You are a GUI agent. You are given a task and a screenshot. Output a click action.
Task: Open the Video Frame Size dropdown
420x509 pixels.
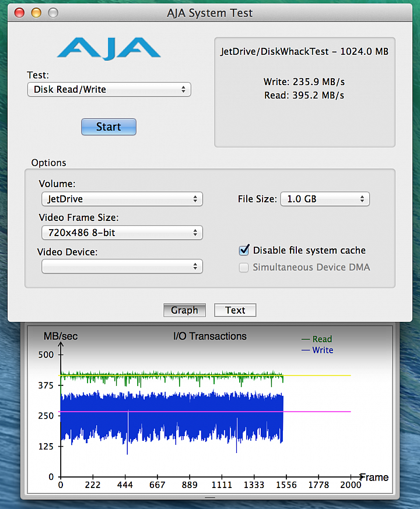coord(122,233)
